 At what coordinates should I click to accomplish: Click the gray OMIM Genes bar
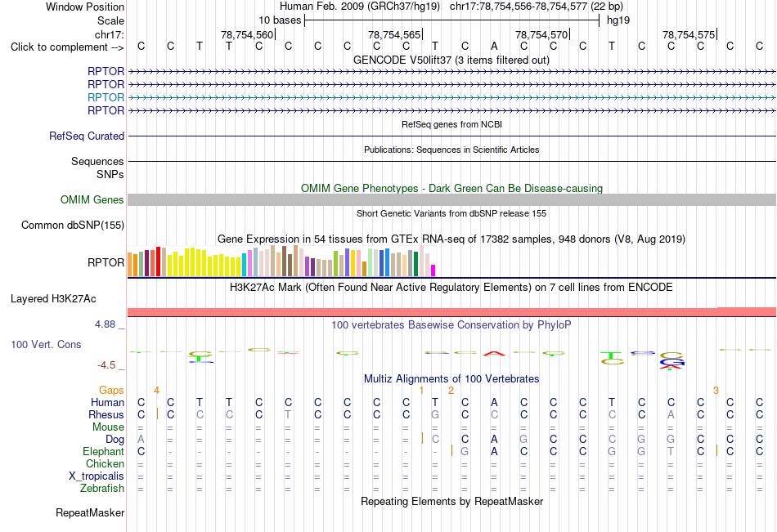tap(451, 199)
